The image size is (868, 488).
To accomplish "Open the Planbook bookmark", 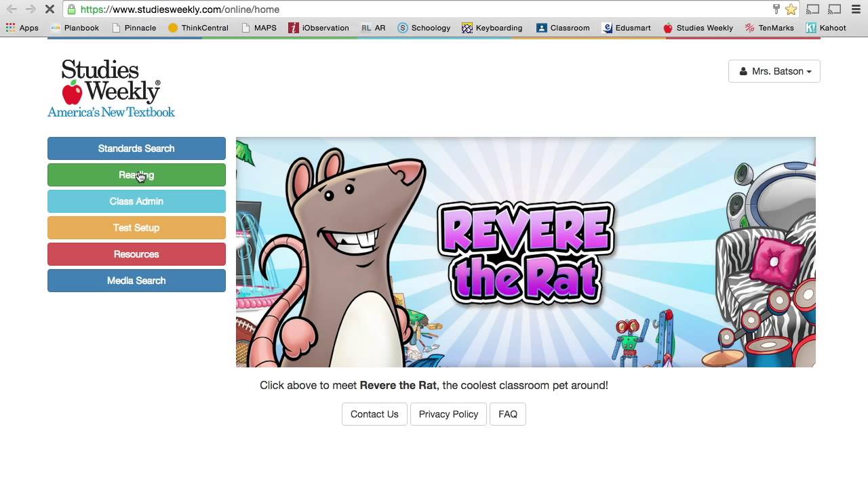I will click(x=75, y=28).
